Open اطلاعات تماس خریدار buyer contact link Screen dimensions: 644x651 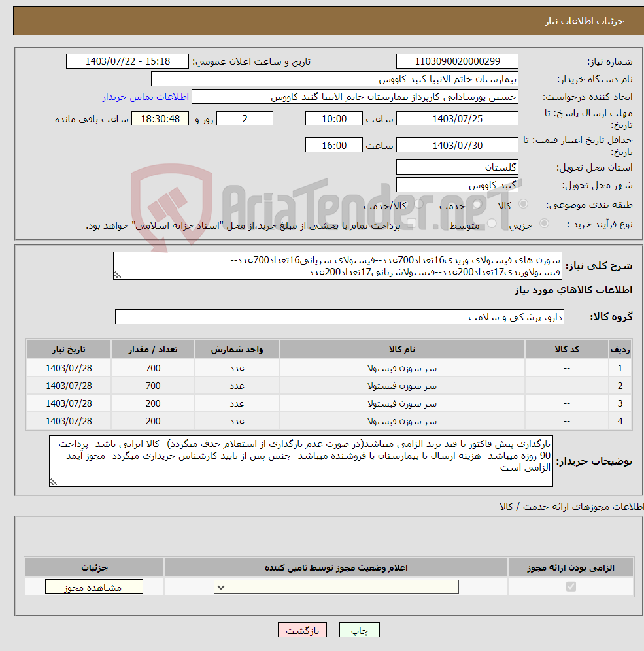(146, 97)
